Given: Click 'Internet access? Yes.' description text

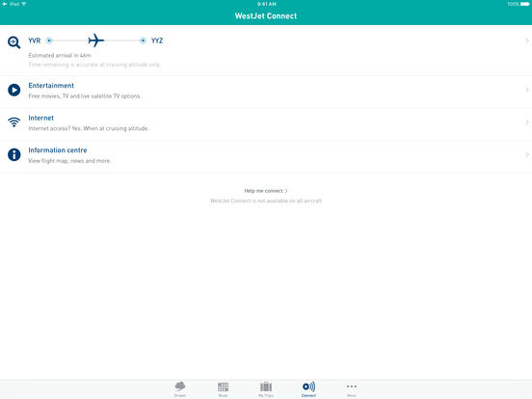Looking at the screenshot, I should coord(89,128).
